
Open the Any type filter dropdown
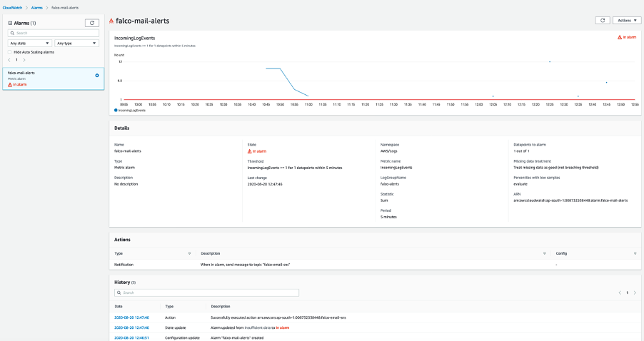[76, 43]
